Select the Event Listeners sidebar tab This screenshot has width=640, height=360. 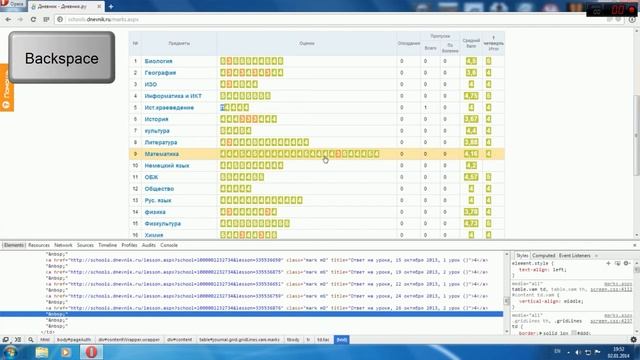coord(574,256)
